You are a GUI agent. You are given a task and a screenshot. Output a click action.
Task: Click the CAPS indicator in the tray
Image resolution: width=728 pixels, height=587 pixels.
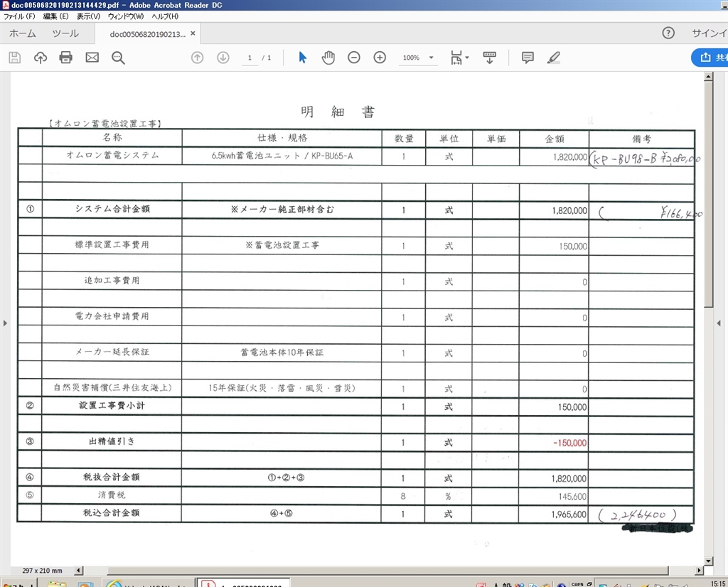577,584
